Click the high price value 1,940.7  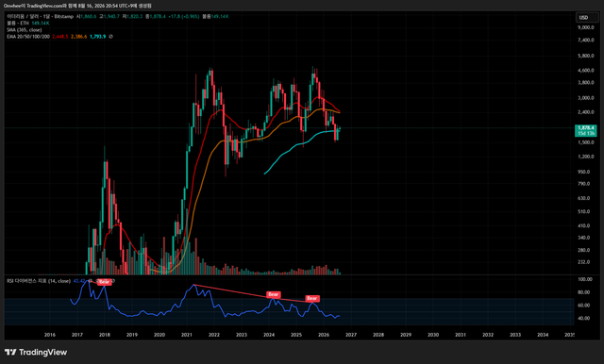tap(111, 17)
